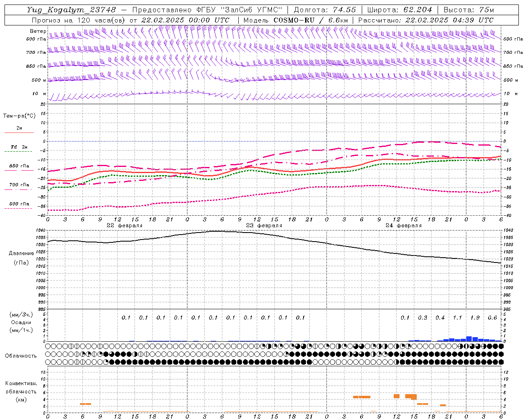Click the 0.6 precipitation value

pyautogui.click(x=492, y=317)
